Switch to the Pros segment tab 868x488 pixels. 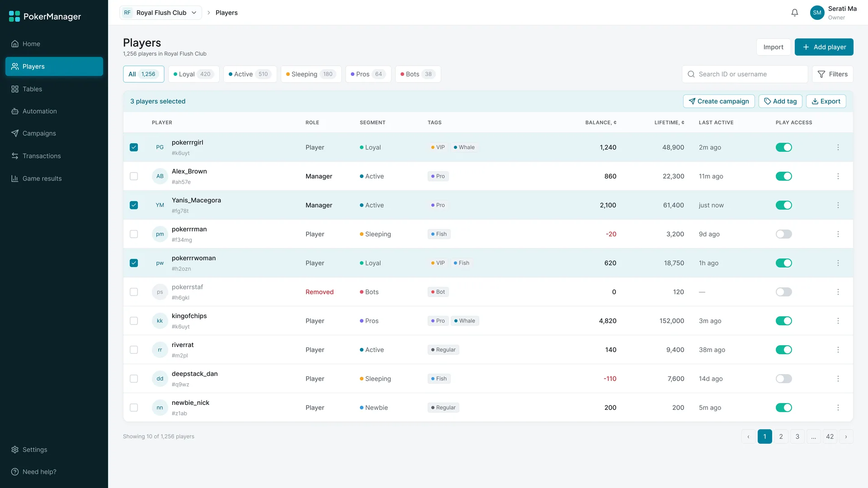click(368, 74)
